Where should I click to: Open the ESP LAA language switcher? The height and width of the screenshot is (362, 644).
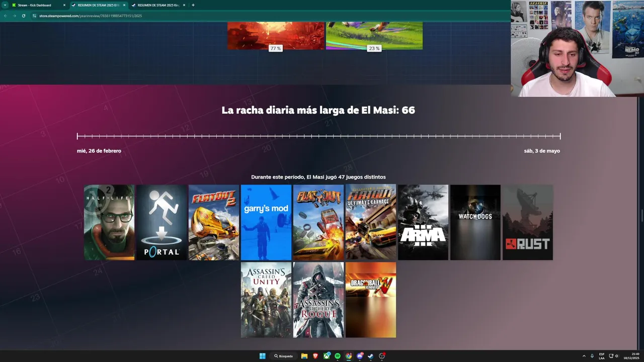602,356
